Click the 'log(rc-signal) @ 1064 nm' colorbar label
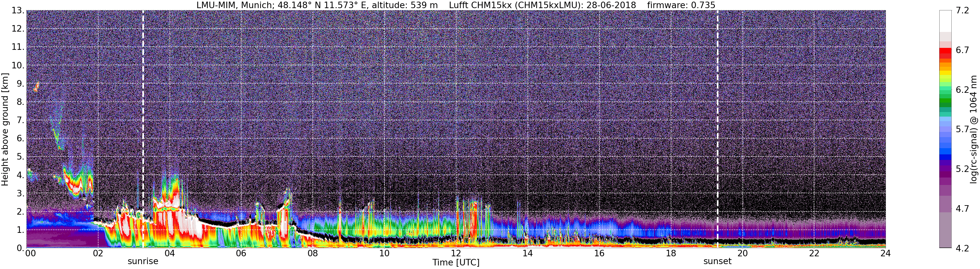Image resolution: width=980 pixels, height=269 pixels. [x=973, y=129]
